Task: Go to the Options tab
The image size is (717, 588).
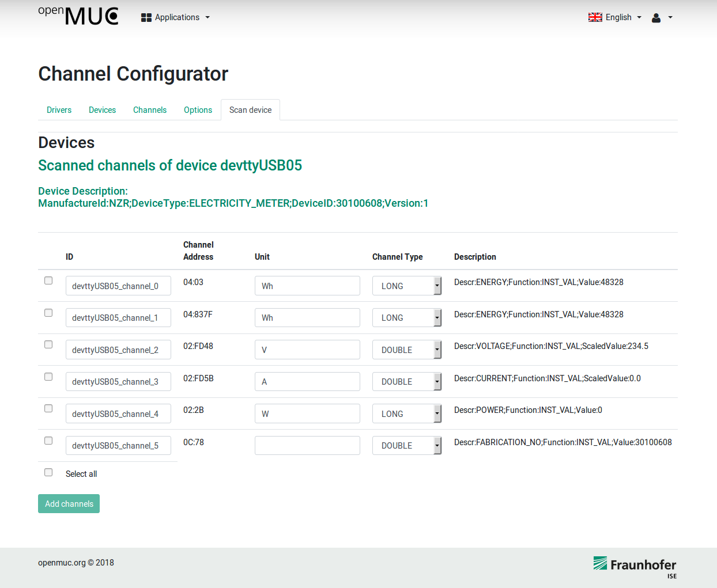Action: [198, 110]
